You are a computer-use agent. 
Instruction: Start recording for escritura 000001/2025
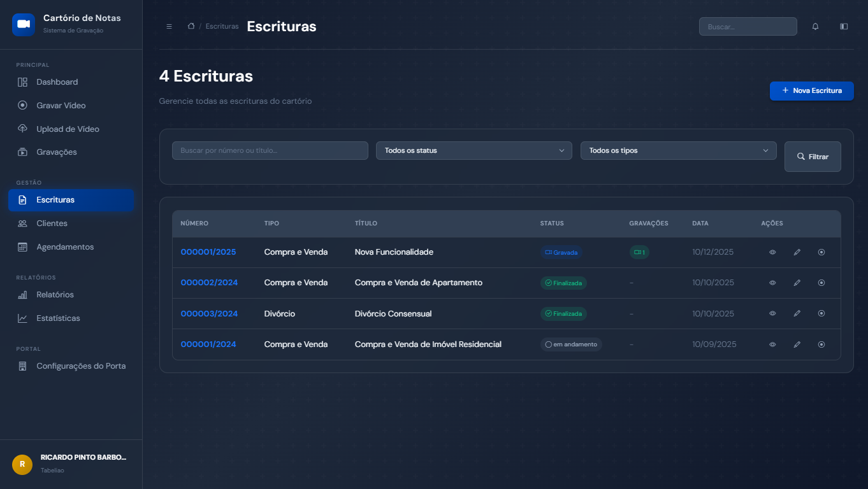point(821,252)
